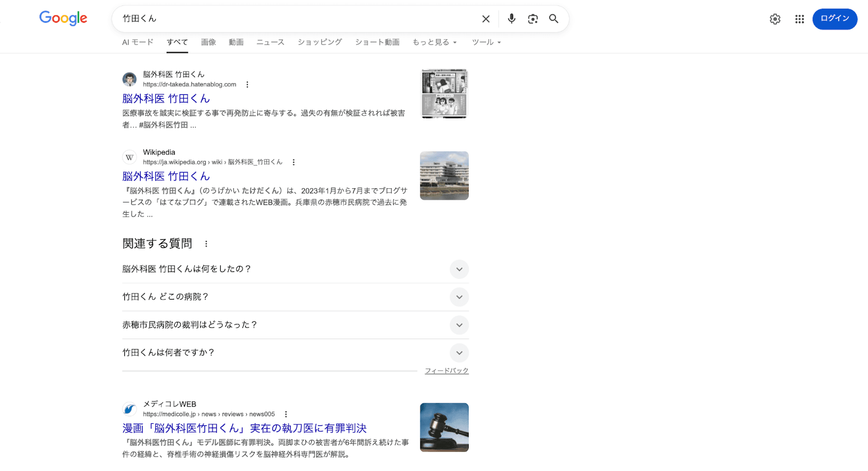This screenshot has width=868, height=471.
Task: Expand question 竹田くんは何者ですか？
Action: click(x=295, y=353)
